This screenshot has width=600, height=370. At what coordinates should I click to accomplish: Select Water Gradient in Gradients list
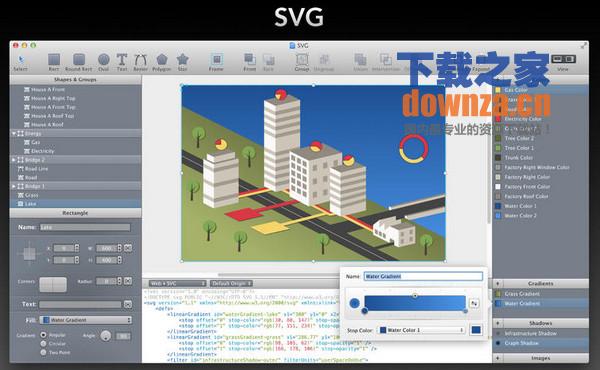point(541,303)
